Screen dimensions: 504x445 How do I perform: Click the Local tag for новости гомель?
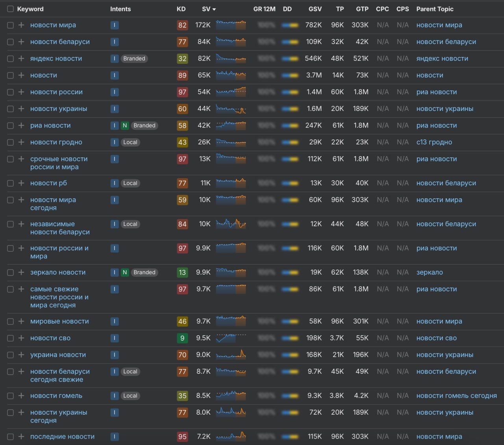pyautogui.click(x=130, y=396)
